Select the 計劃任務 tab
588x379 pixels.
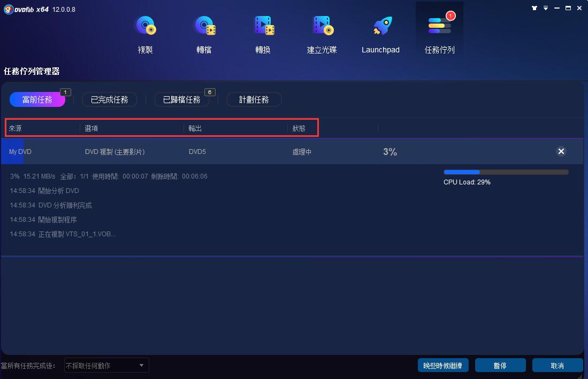click(x=254, y=99)
